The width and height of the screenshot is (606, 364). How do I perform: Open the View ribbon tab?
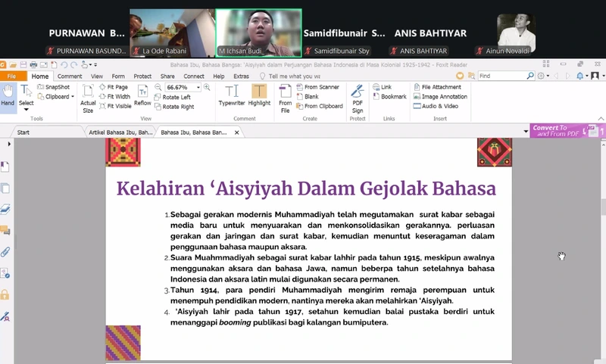97,76
